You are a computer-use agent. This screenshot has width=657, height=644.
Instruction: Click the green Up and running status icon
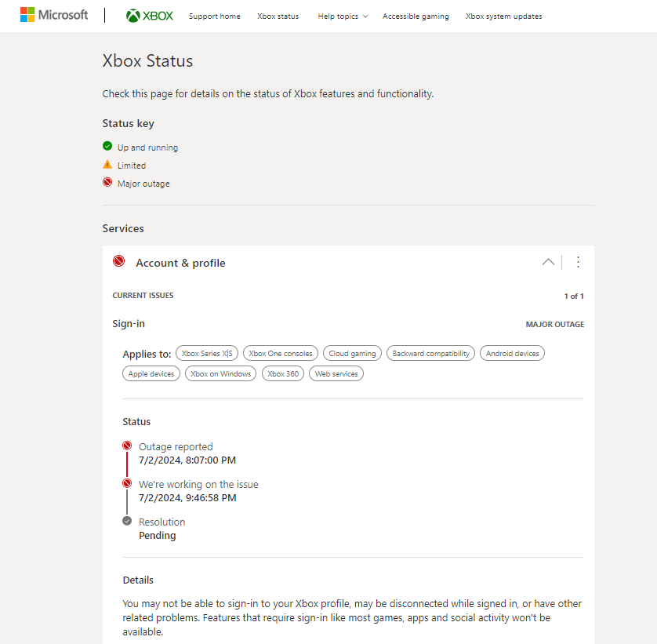coord(107,147)
